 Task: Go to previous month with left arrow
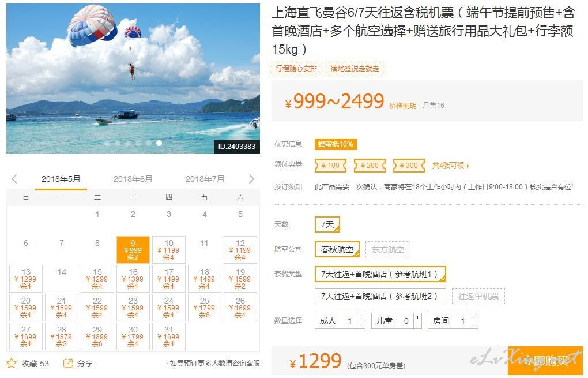click(14, 179)
